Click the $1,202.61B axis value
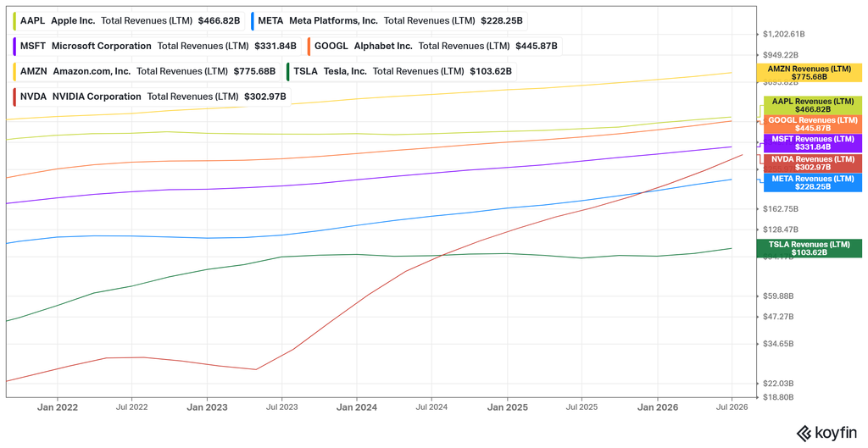The image size is (868, 448). click(783, 34)
